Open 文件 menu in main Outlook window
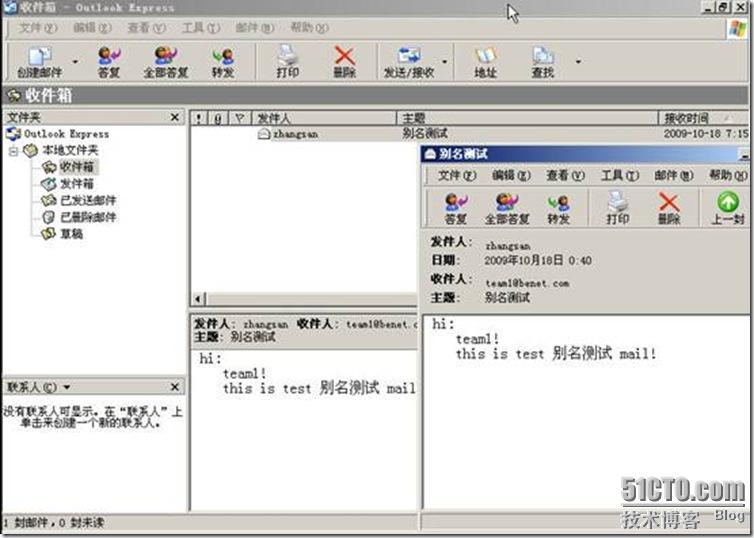This screenshot has width=754, height=538. [38, 28]
